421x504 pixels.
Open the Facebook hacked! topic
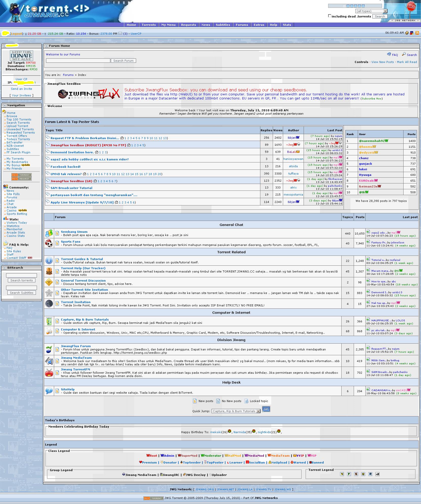click(66, 167)
